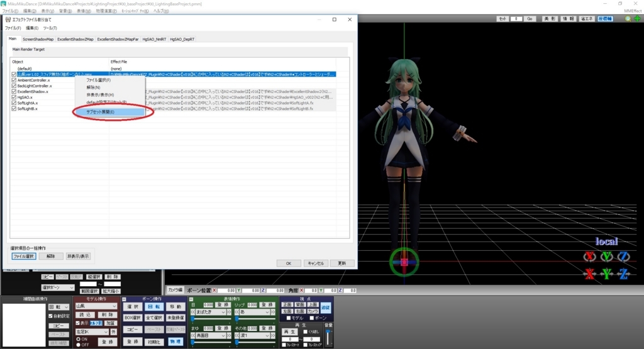Open the 涙1 other morph dropdown
The height and width of the screenshot is (349, 644).
[255, 335]
